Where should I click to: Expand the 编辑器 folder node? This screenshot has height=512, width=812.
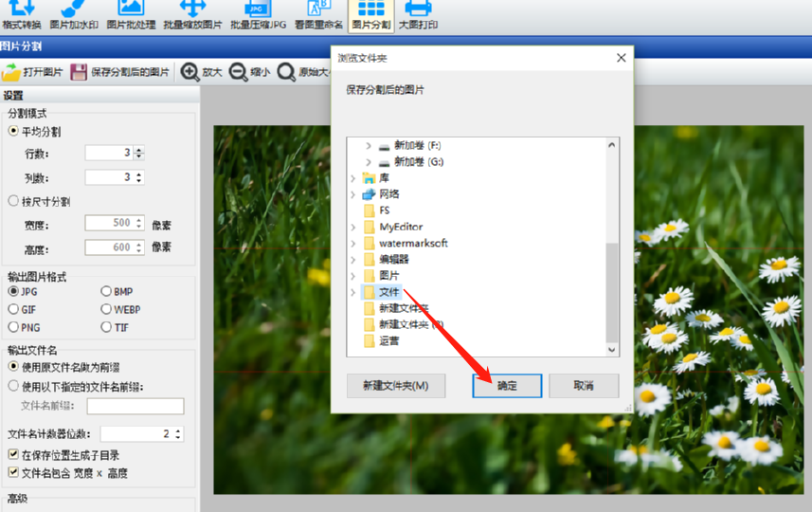coord(353,260)
